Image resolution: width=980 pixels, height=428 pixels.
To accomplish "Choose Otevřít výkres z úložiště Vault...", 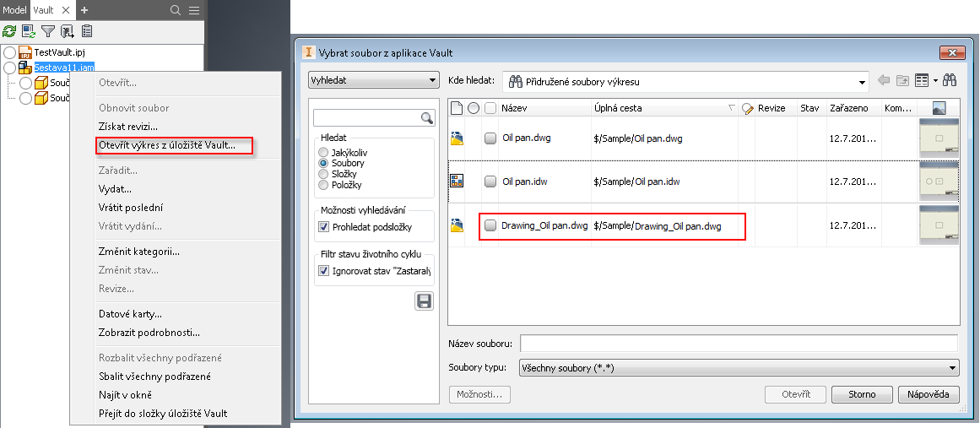I will click(167, 145).
